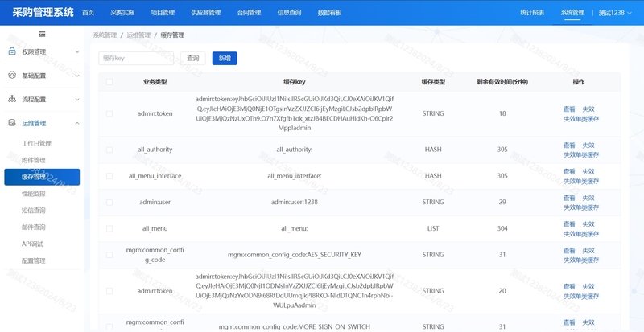This screenshot has width=644, height=332.
Task: Click the mgm:common_config_code:AES_SECURITY_KEY cell
Action: click(x=295, y=255)
